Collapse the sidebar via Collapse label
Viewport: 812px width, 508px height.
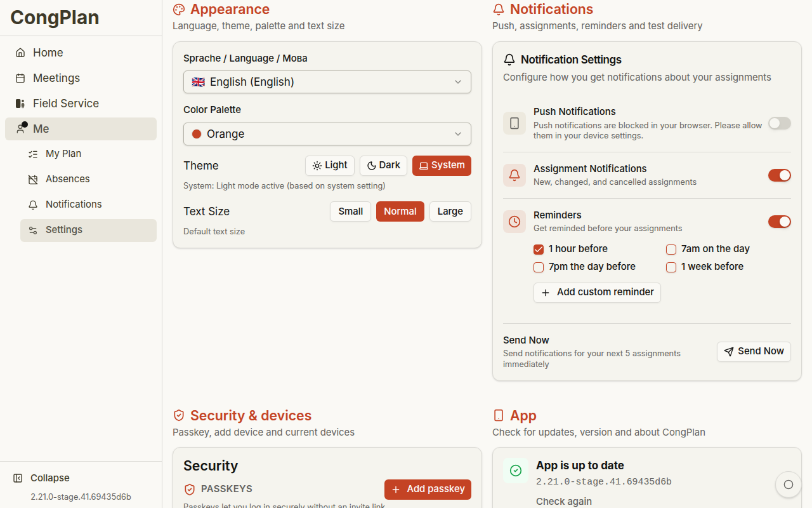(50, 478)
